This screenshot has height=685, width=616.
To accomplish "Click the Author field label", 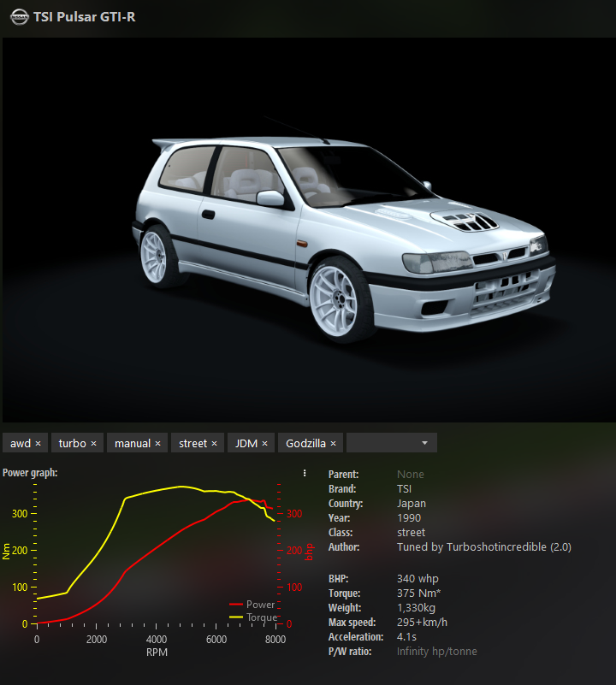I will click(344, 547).
